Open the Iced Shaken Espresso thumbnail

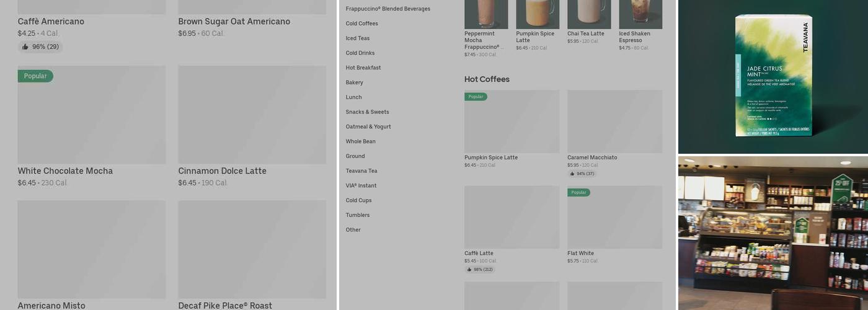640,14
